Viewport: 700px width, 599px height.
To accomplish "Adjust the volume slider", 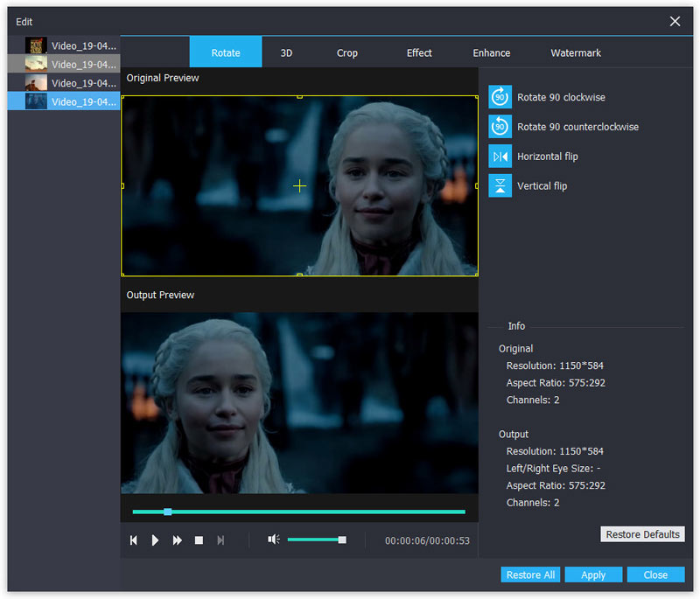I will tap(315, 540).
